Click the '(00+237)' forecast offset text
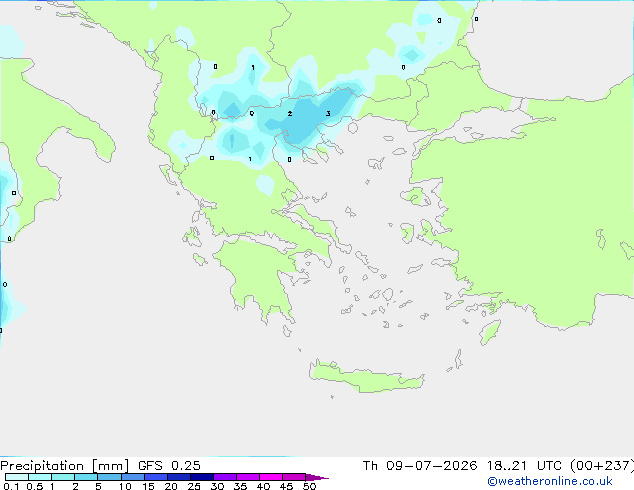The width and height of the screenshot is (634, 490). pos(602,466)
